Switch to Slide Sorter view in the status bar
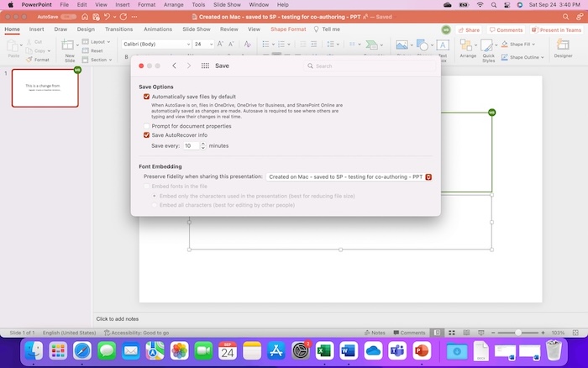 tap(452, 333)
